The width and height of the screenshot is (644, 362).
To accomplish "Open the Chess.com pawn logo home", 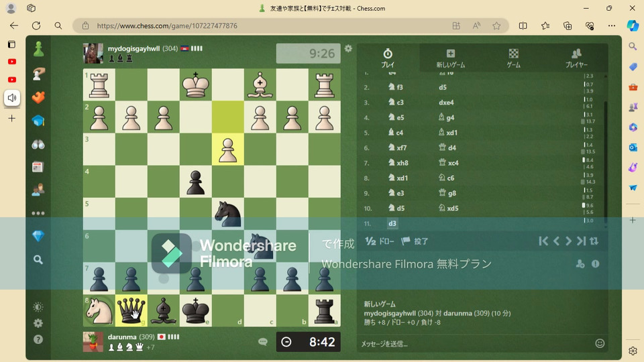I will coord(39,49).
